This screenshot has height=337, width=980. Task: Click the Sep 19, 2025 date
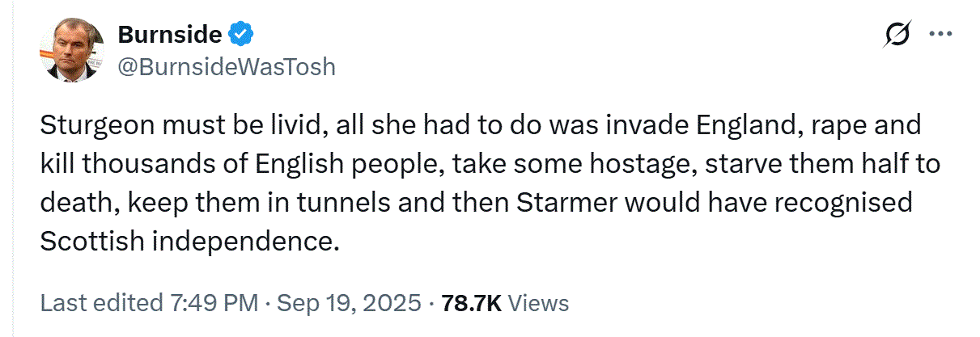[349, 303]
